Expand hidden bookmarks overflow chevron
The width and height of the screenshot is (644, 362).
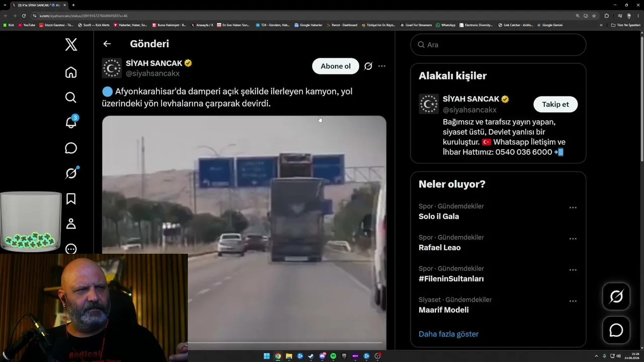[601, 25]
